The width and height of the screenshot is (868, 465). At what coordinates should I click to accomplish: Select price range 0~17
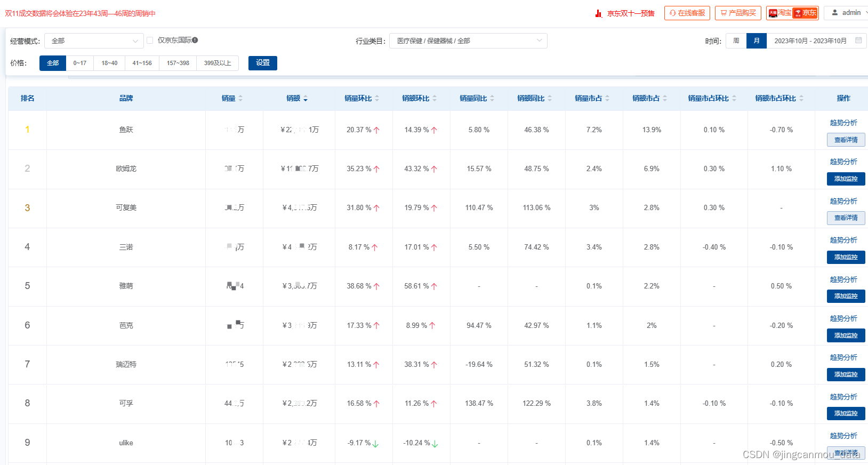coord(80,63)
